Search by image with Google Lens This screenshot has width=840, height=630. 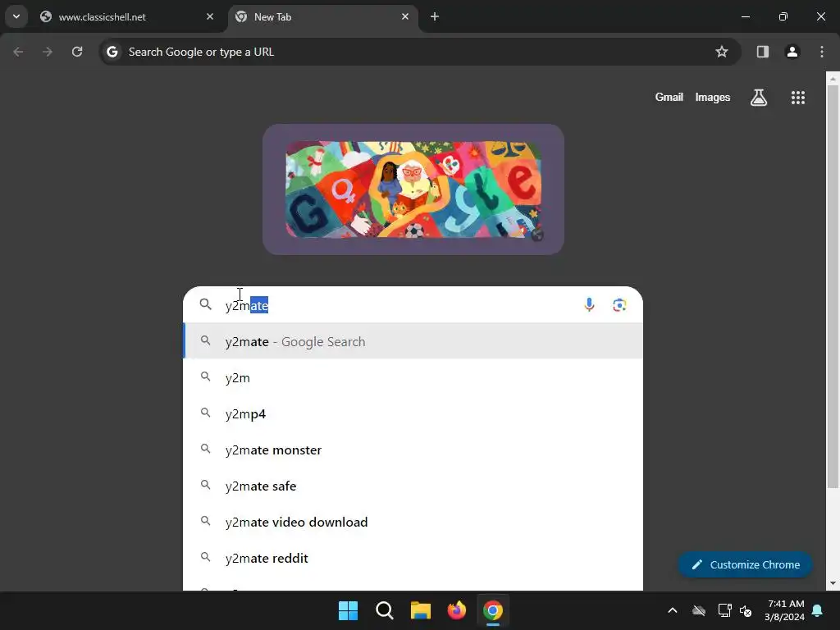[x=619, y=305]
